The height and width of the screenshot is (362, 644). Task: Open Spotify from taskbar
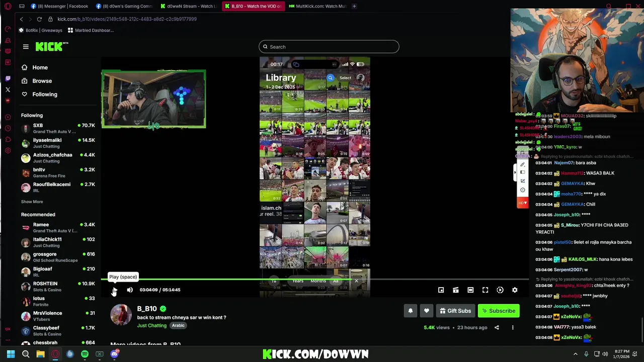pos(85,354)
